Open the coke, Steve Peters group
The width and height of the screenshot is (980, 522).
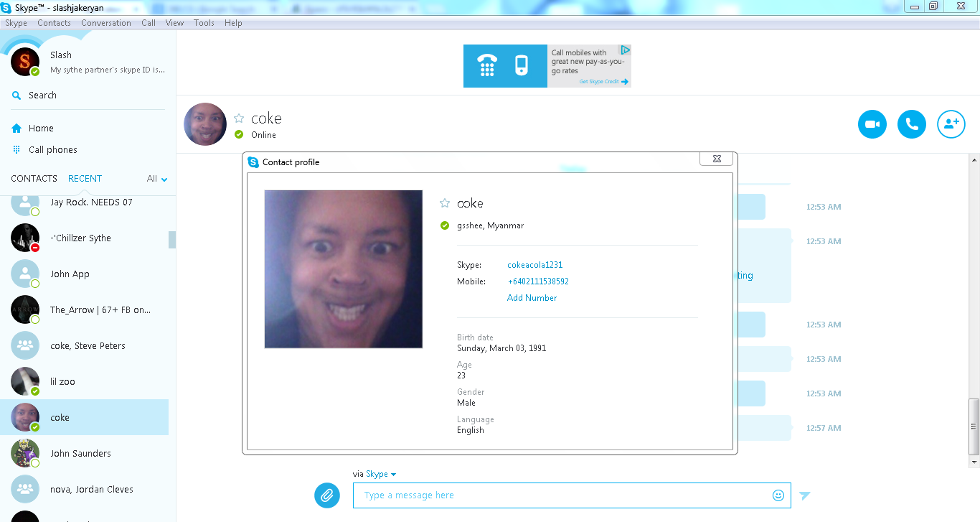pyautogui.click(x=84, y=345)
